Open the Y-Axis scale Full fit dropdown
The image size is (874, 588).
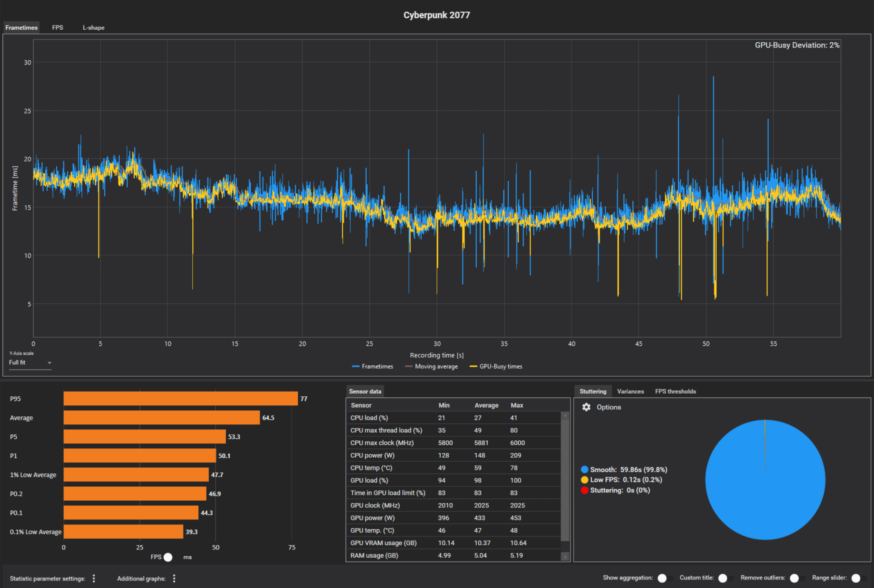(30, 363)
